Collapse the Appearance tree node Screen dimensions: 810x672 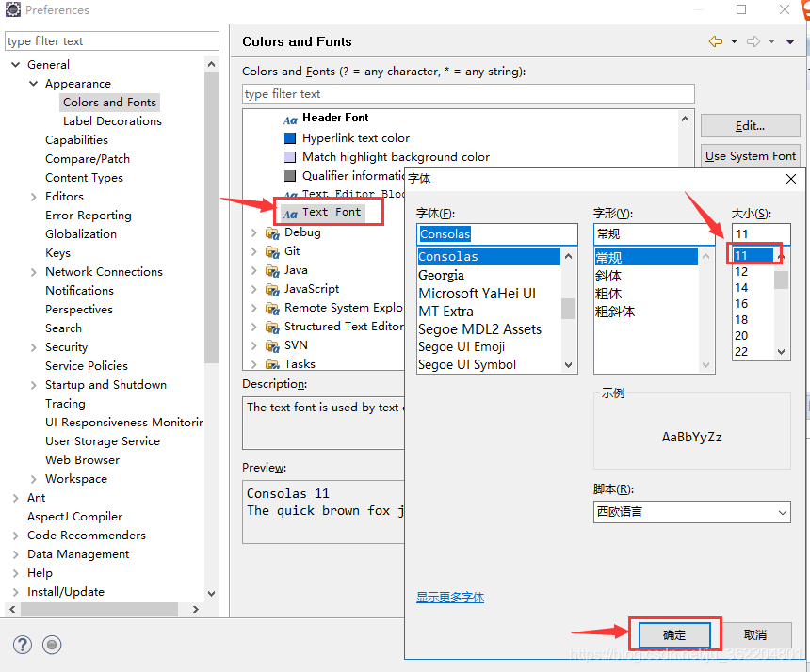(x=34, y=83)
